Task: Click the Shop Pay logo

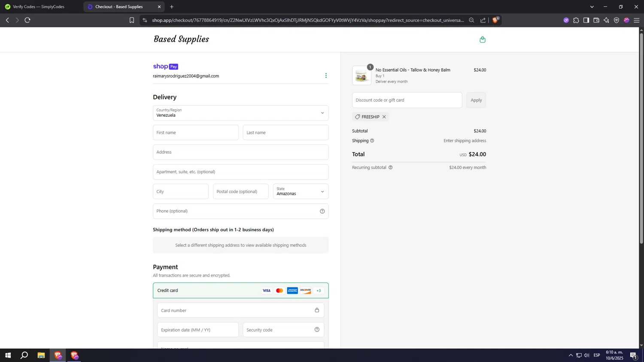Action: point(165,66)
